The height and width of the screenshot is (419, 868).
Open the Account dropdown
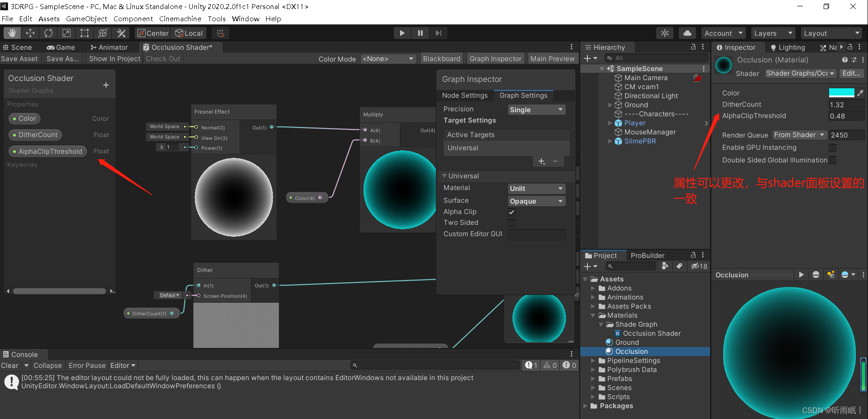723,33
